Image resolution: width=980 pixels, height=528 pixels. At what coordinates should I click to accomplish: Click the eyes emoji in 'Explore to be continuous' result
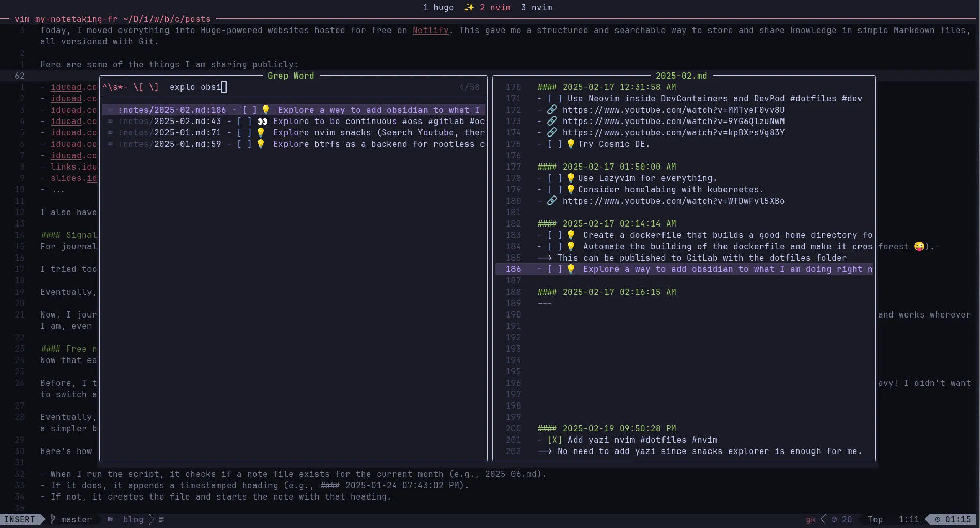[x=262, y=121]
